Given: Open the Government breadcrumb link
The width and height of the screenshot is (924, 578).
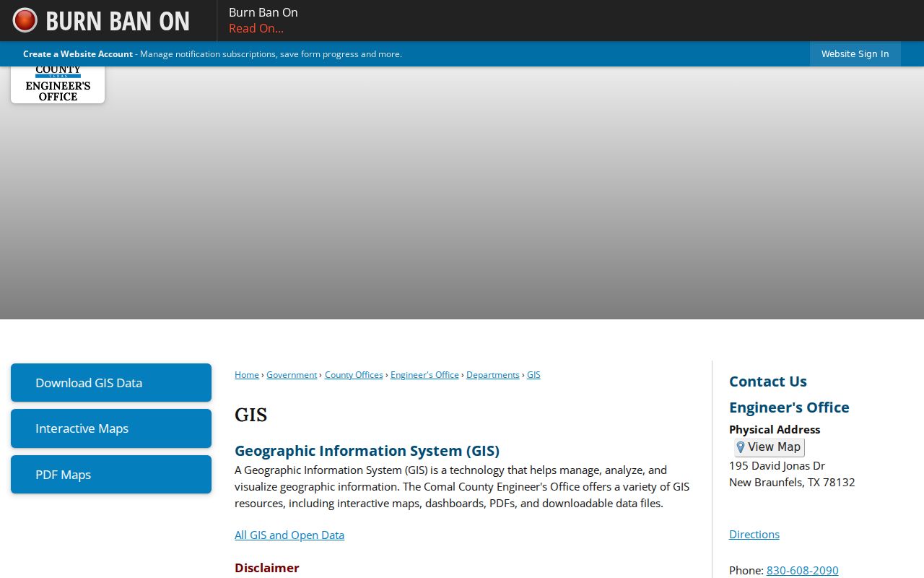Looking at the screenshot, I should [x=292, y=375].
